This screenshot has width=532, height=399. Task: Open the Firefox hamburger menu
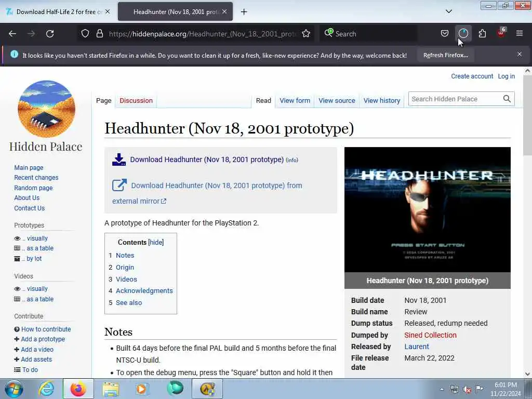point(520,33)
